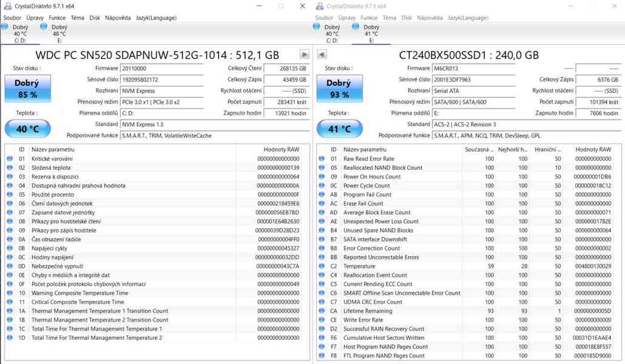Click status icon for Raw Read Error Rate row
This screenshot has width=625, height=364.
tap(322, 159)
